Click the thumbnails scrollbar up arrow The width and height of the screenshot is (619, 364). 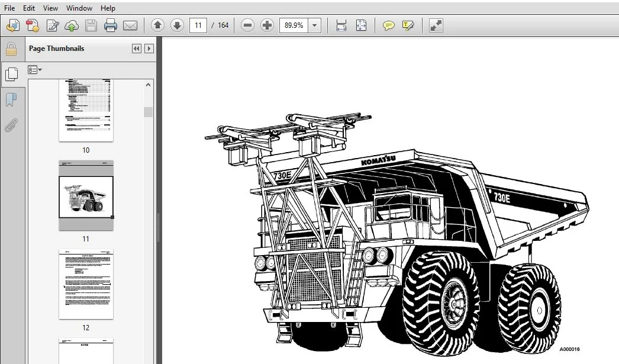point(148,85)
